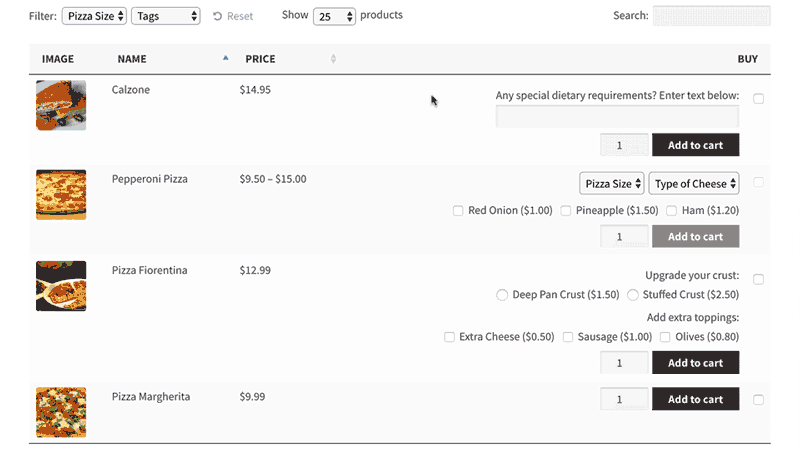The width and height of the screenshot is (800, 450).
Task: Add Pizza Fiorentina to cart
Action: pos(695,363)
